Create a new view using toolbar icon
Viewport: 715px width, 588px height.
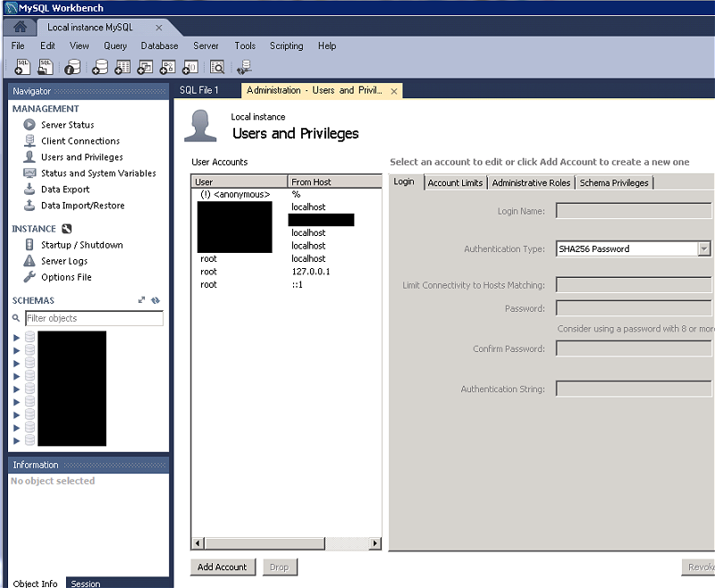[x=145, y=67]
